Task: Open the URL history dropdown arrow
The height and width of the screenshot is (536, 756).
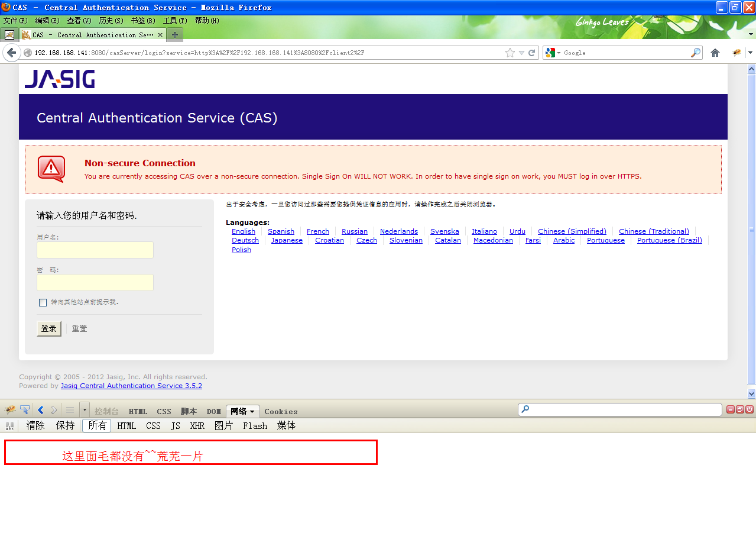Action: point(521,53)
